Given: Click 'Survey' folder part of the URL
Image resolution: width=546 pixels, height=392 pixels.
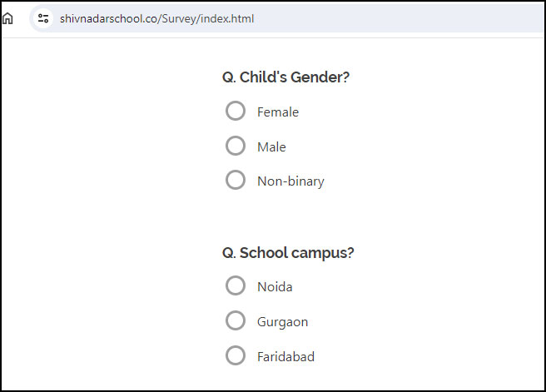Looking at the screenshot, I should (180, 18).
